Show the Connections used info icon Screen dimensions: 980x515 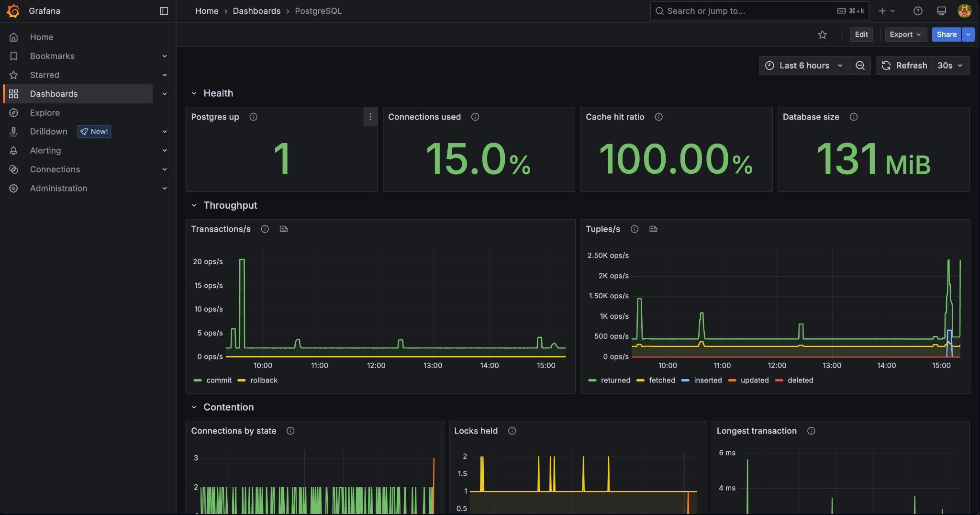pyautogui.click(x=475, y=117)
